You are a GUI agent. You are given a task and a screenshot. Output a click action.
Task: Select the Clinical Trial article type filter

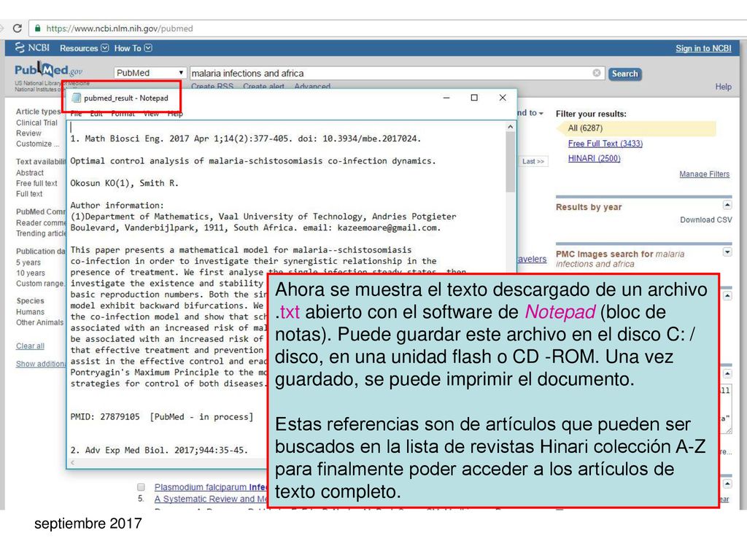click(36, 122)
